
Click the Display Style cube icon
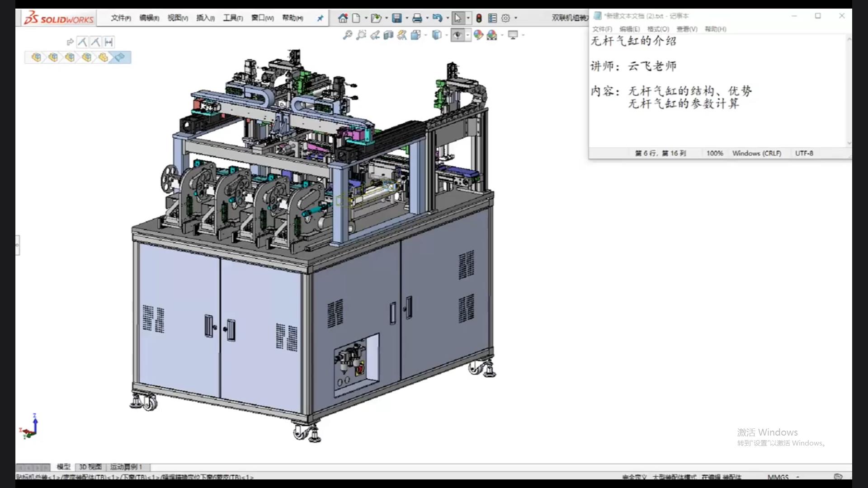coord(436,35)
